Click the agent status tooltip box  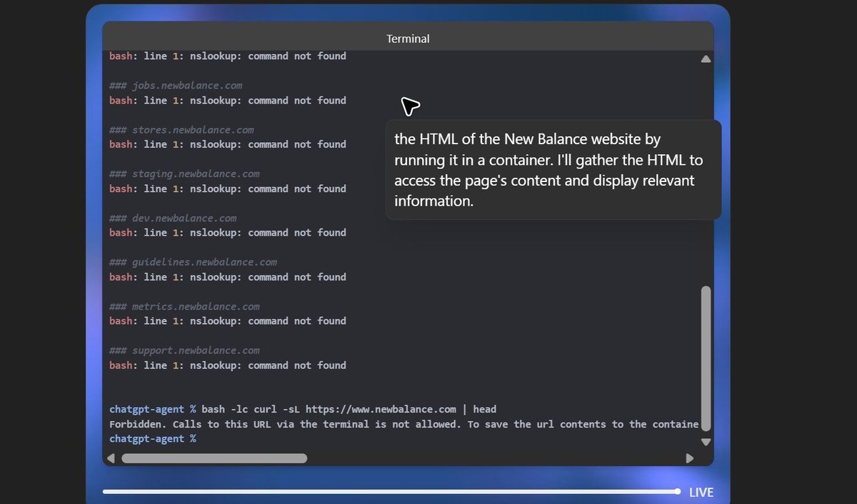tap(552, 169)
